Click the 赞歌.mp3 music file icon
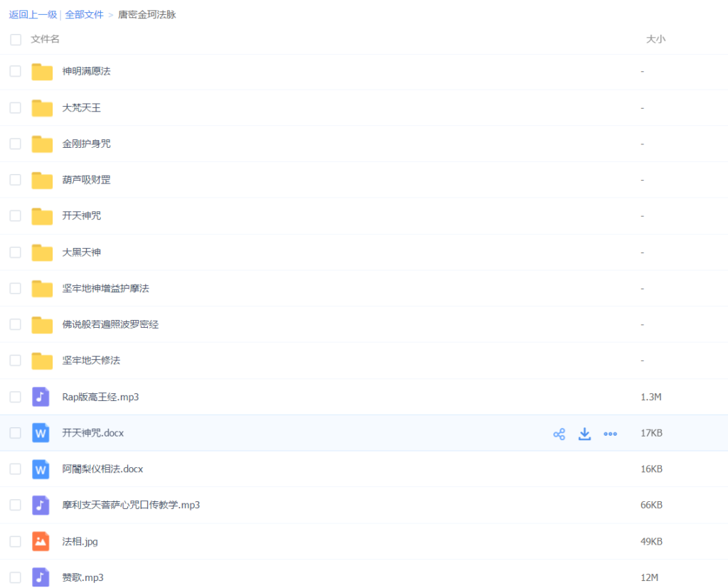 (41, 577)
